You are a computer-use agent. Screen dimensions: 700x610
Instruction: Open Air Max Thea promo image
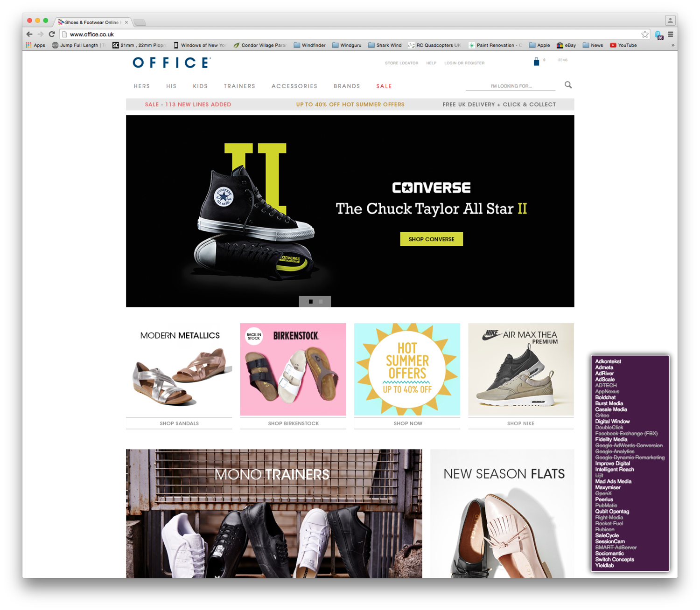point(521,369)
